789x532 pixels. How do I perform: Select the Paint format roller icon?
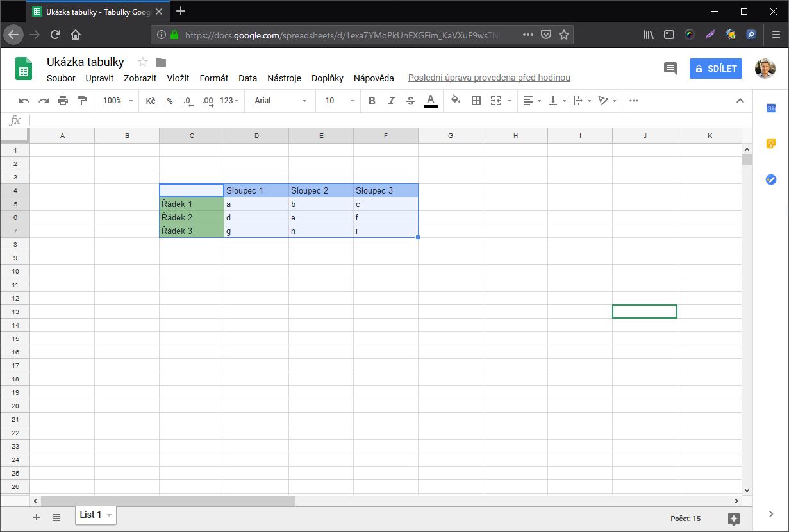tap(82, 101)
